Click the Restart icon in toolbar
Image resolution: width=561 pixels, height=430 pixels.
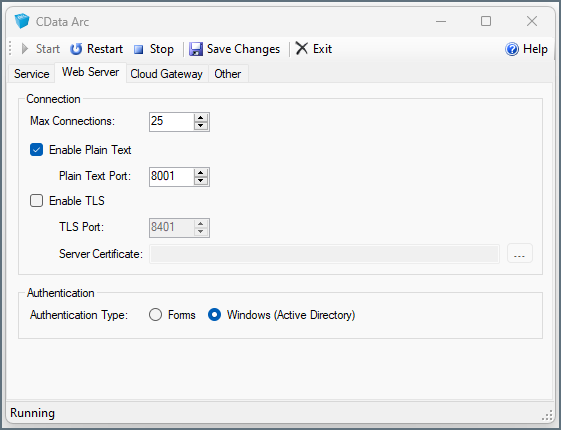pos(76,49)
